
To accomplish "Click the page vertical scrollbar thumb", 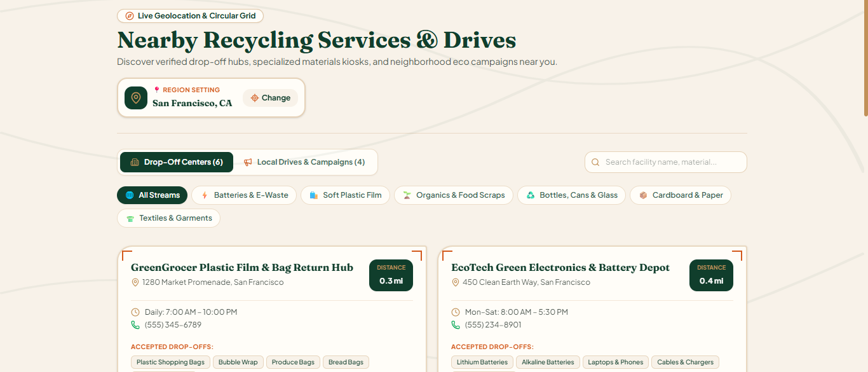I will (x=865, y=59).
